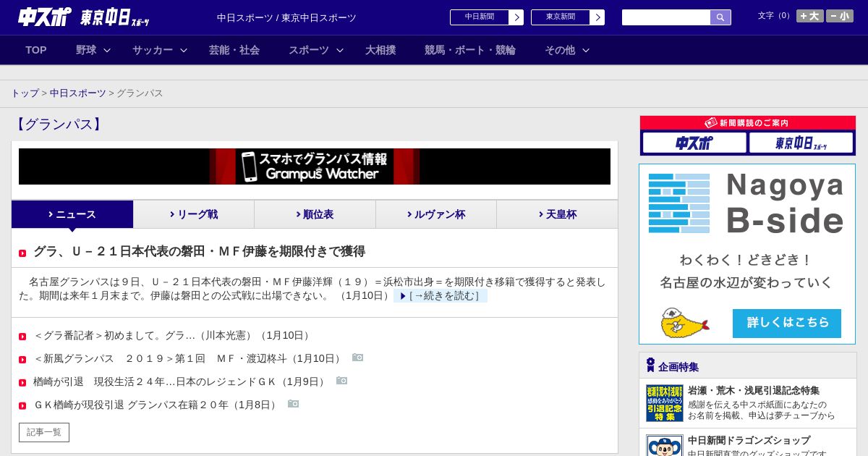Open the Grampus Watcher banner
The image size is (868, 456).
(x=315, y=166)
